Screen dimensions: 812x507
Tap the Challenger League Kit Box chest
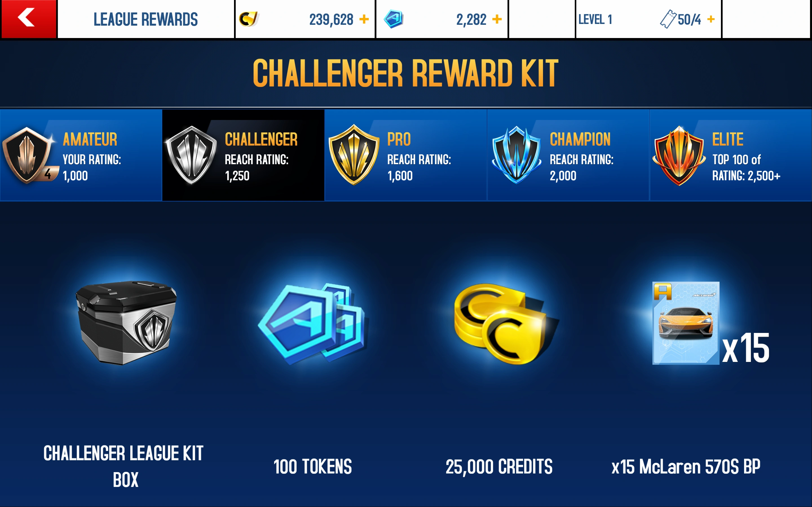click(126, 323)
